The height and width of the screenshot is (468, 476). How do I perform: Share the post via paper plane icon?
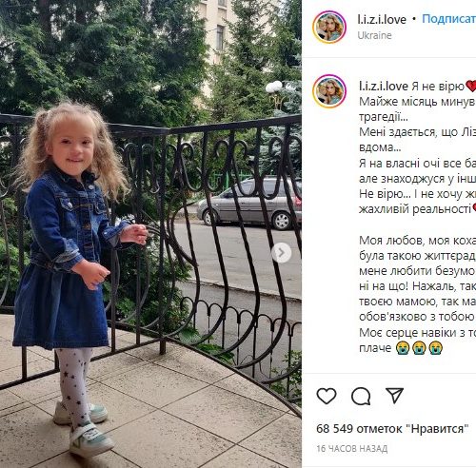394,396
